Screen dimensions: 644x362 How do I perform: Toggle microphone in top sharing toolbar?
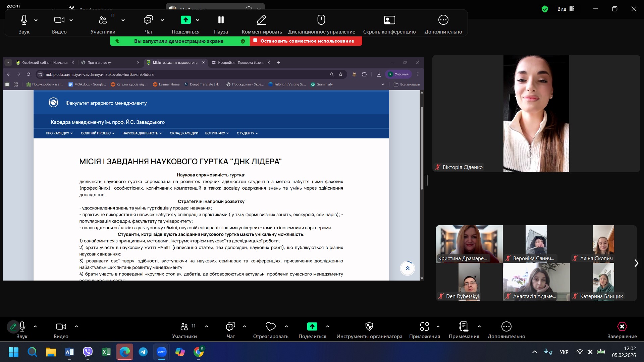[24, 20]
